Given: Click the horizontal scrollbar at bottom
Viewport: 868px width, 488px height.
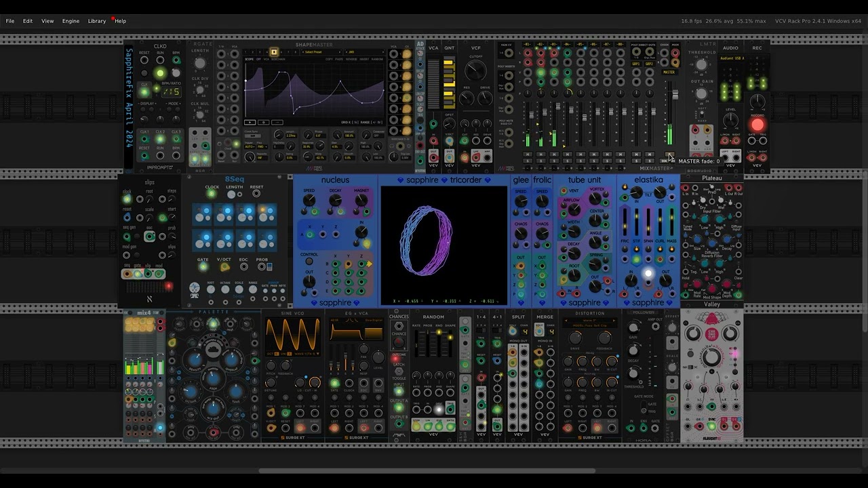Looking at the screenshot, I should [x=427, y=470].
